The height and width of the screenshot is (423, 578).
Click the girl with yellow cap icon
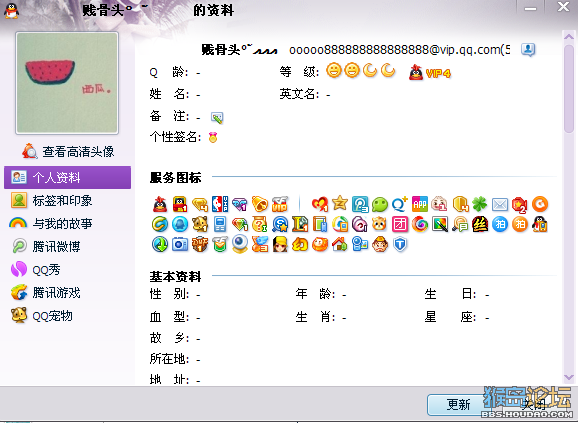click(280, 244)
